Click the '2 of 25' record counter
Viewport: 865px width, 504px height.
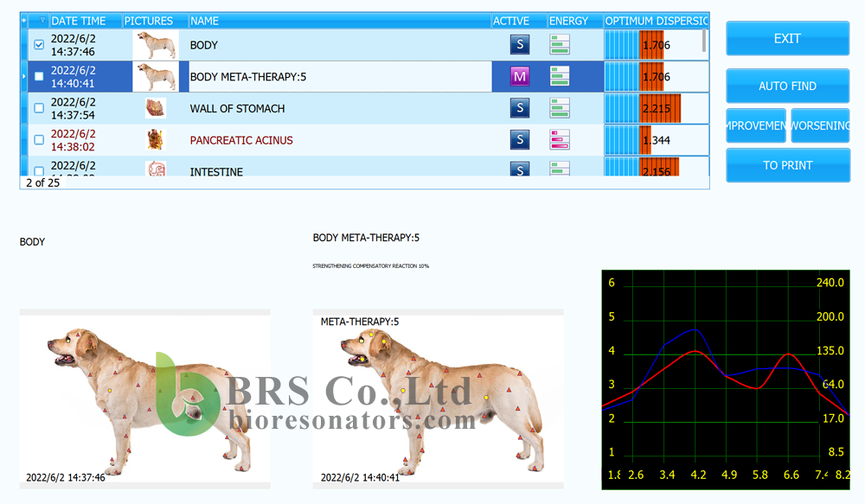pyautogui.click(x=42, y=182)
